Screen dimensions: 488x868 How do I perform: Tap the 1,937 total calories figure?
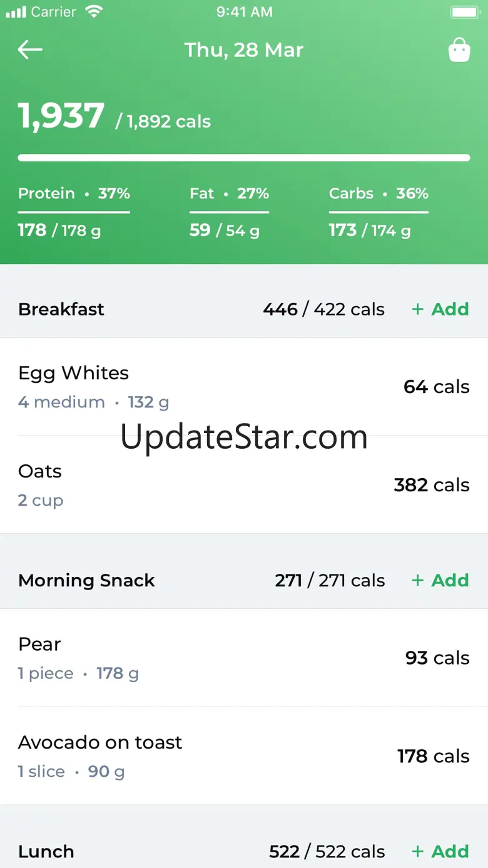point(61,116)
